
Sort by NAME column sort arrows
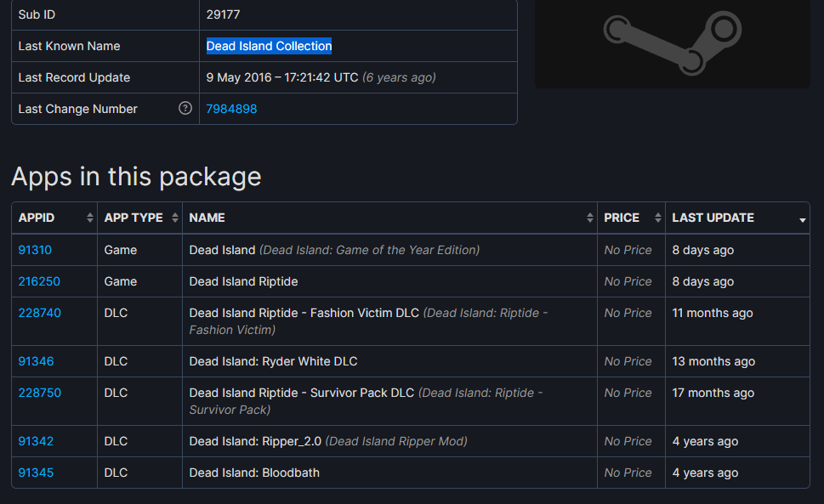(x=590, y=218)
